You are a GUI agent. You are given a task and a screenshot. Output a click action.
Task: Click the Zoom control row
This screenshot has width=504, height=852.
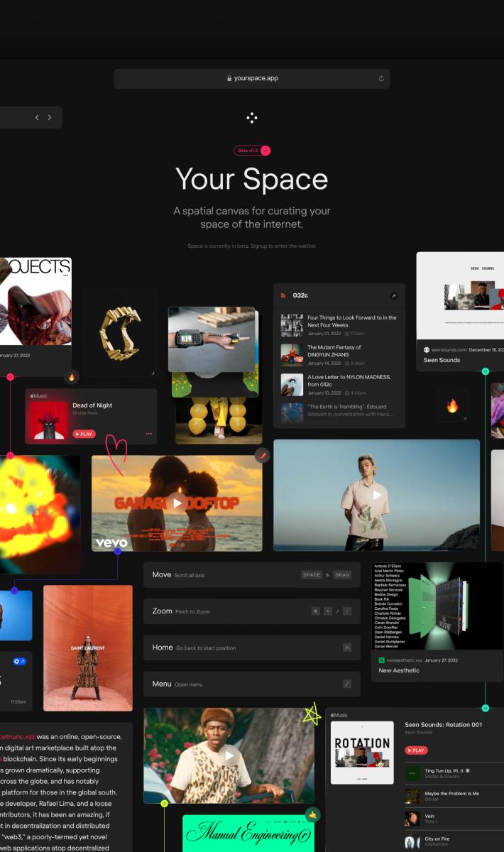[252, 611]
